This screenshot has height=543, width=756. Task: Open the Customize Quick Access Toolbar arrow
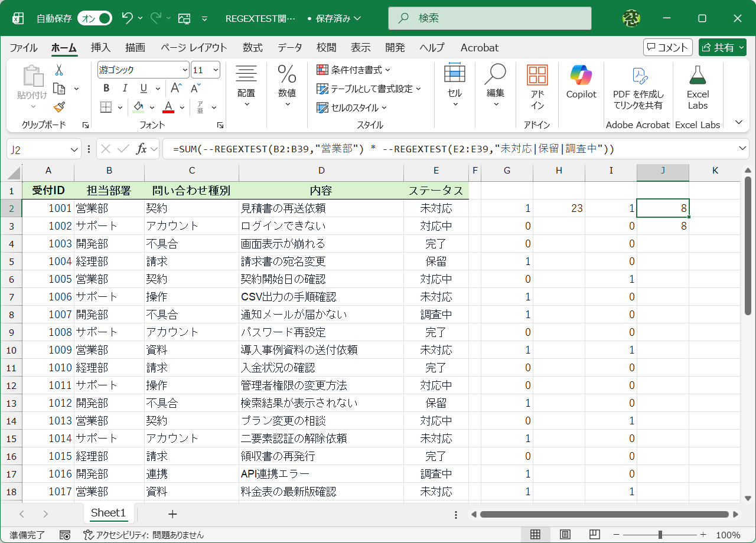pyautogui.click(x=204, y=18)
